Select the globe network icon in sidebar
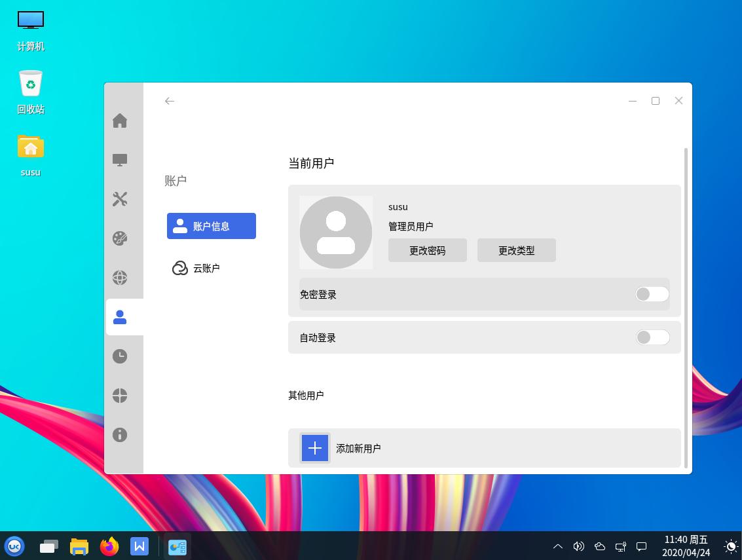 pos(120,278)
